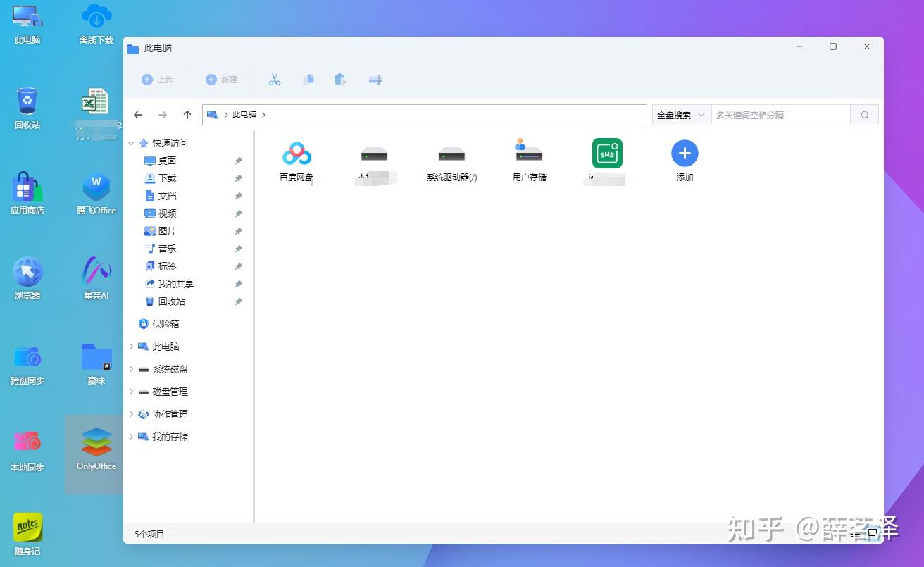Unpin 下载 from quick access
This screenshot has height=567, width=924.
238,178
